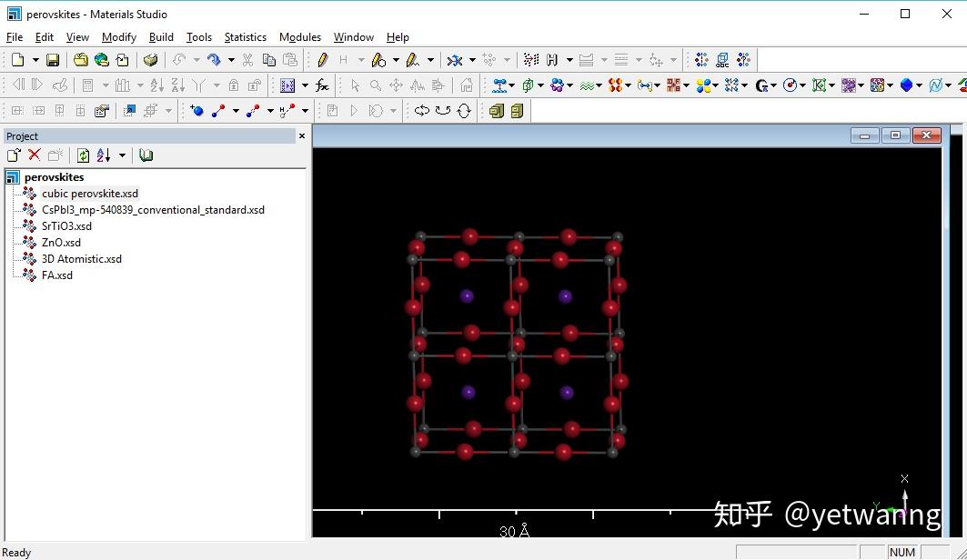
Task: Open the New document dropdown arrow
Action: click(36, 60)
